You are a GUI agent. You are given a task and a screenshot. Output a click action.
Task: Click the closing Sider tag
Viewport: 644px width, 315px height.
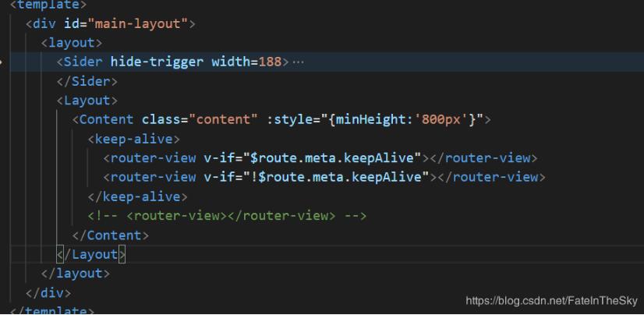tap(87, 81)
